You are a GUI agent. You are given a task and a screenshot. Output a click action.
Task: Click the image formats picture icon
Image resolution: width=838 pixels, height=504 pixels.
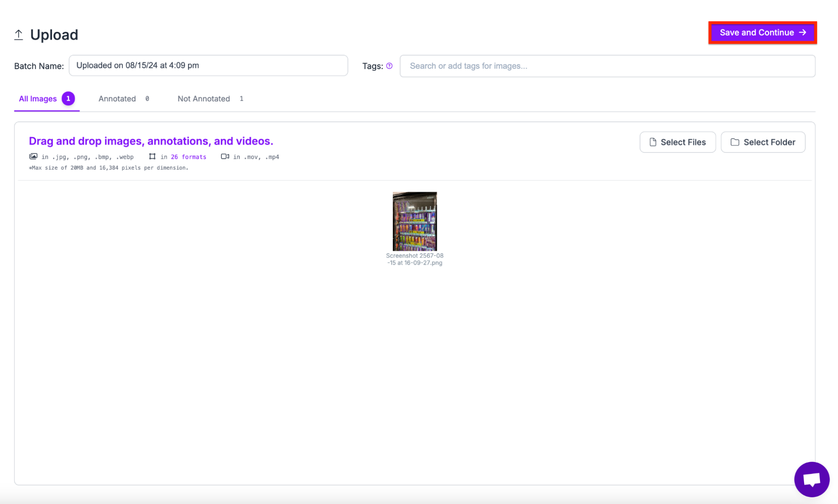pyautogui.click(x=33, y=156)
